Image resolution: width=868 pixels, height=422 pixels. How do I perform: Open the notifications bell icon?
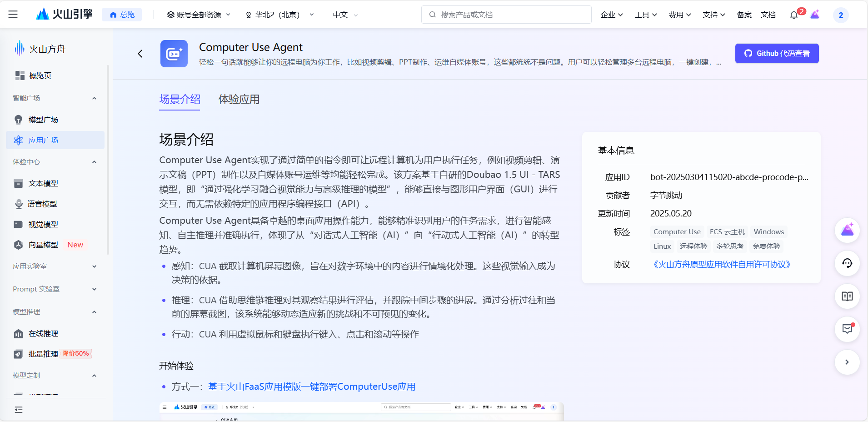[x=794, y=15]
